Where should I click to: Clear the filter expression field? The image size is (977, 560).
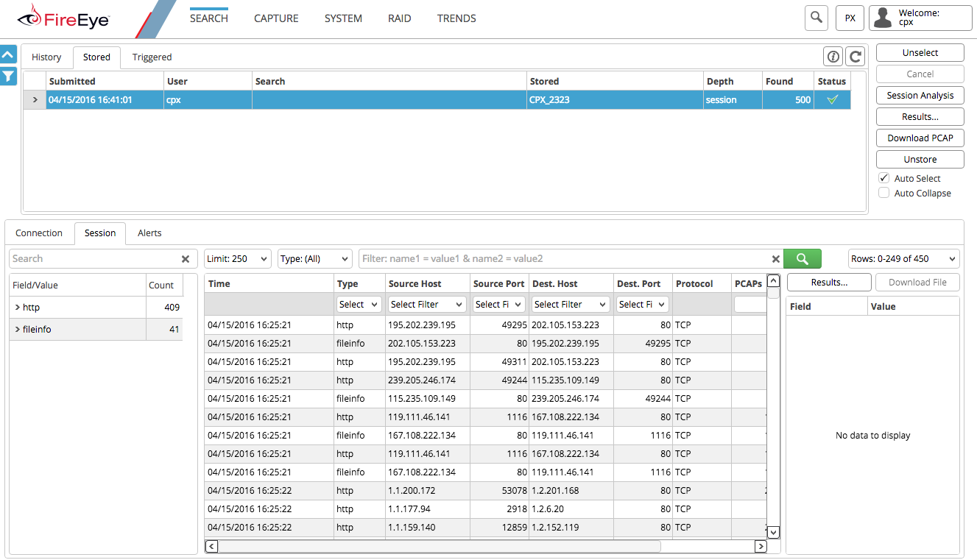pyautogui.click(x=775, y=259)
